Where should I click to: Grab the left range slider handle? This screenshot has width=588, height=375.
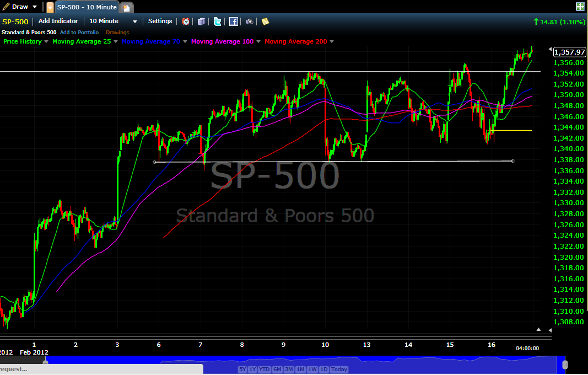(x=45, y=363)
